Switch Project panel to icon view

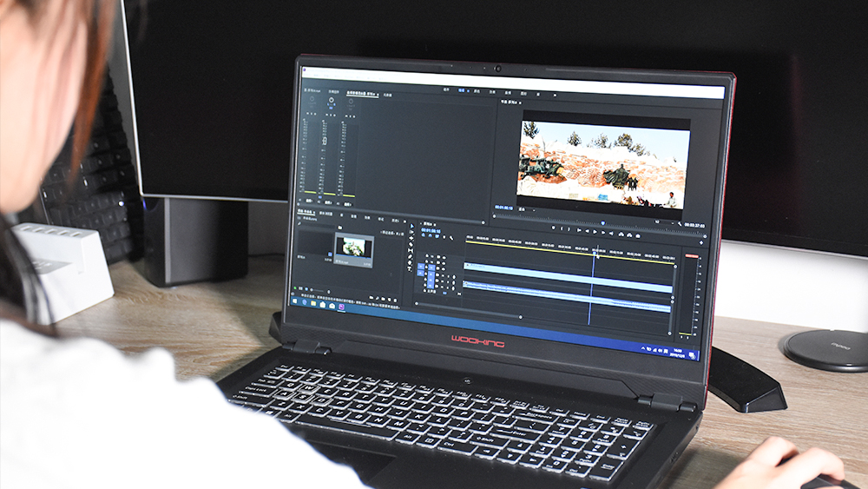[x=306, y=289]
